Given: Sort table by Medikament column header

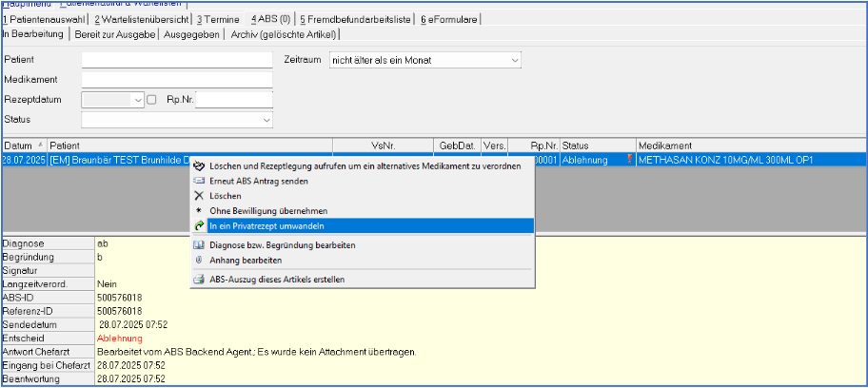Looking at the screenshot, I should coord(664,145).
